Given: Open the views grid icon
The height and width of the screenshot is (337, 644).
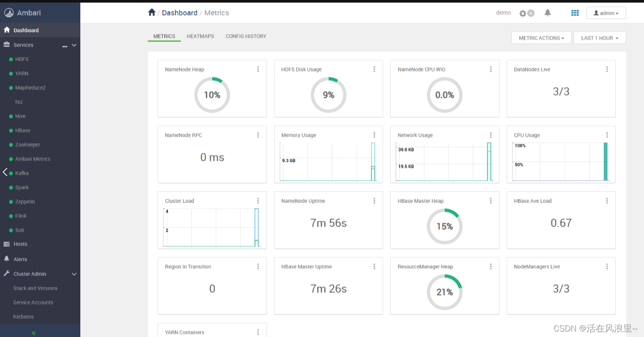Looking at the screenshot, I should [x=575, y=13].
